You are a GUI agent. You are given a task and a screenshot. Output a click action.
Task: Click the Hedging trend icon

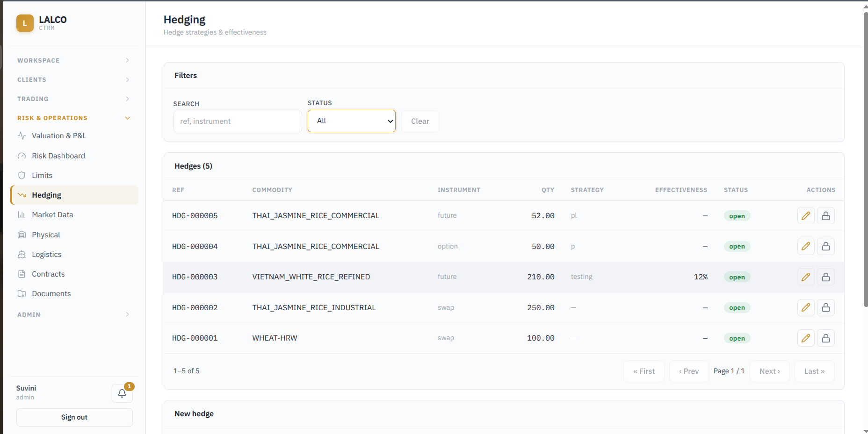click(x=22, y=195)
